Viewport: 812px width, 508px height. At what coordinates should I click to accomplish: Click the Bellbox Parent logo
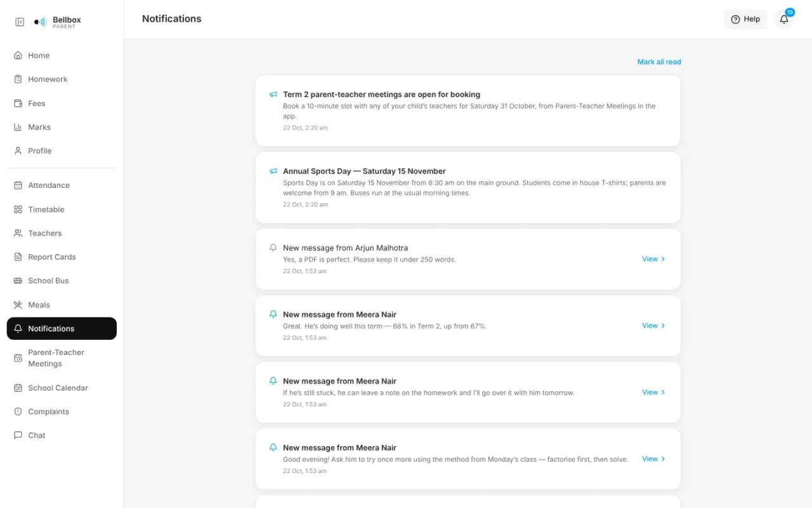pyautogui.click(x=58, y=22)
